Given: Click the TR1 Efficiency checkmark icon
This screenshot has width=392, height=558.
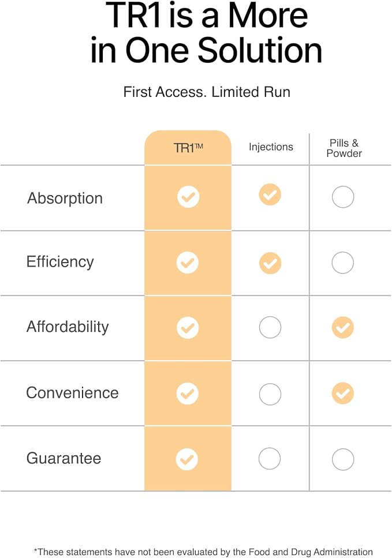Looking at the screenshot, I should pyautogui.click(x=188, y=263).
